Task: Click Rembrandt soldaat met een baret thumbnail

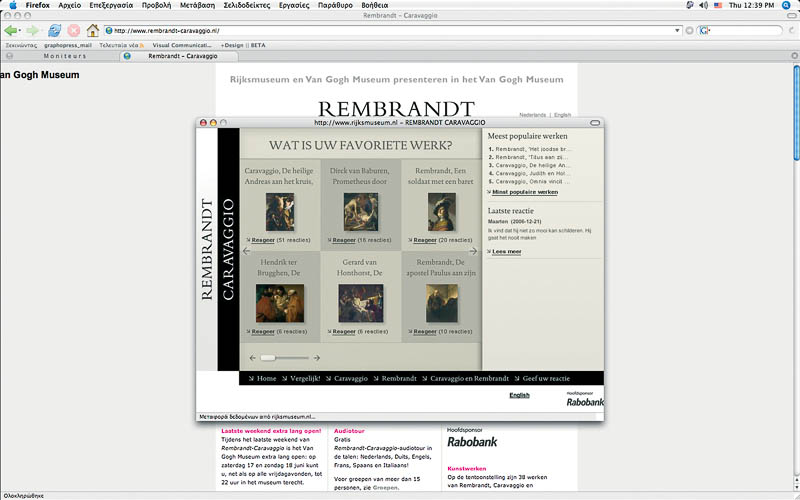Action: [441, 212]
